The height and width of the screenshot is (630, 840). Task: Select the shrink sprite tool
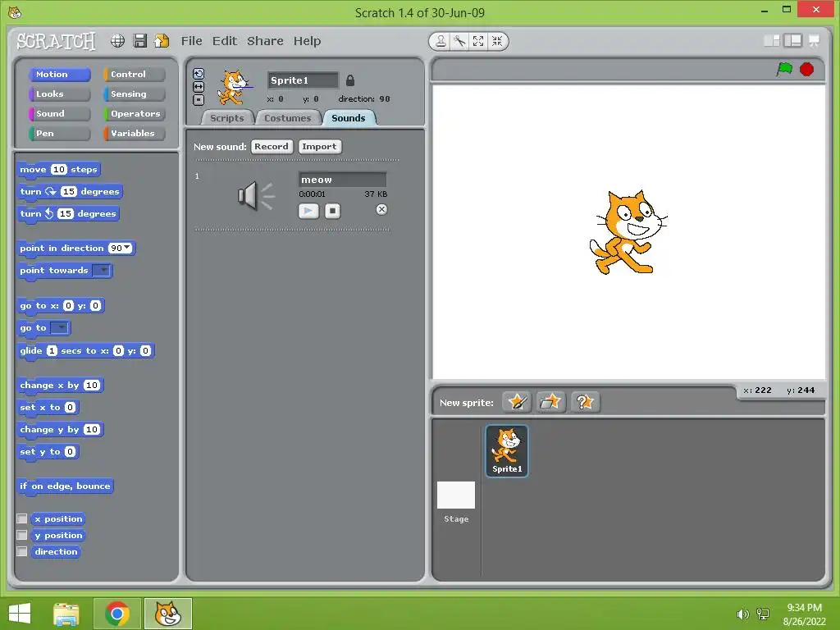pyautogui.click(x=497, y=41)
